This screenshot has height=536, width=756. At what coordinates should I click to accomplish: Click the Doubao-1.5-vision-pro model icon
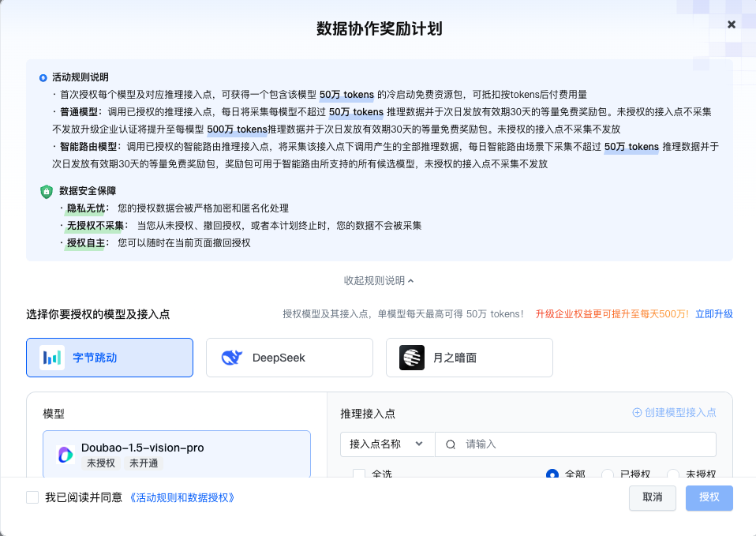click(x=65, y=455)
